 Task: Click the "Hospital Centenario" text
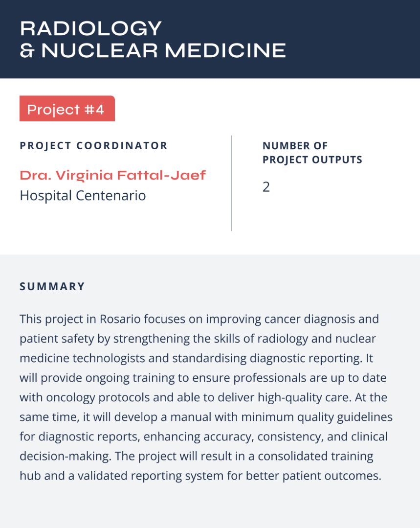(83, 196)
